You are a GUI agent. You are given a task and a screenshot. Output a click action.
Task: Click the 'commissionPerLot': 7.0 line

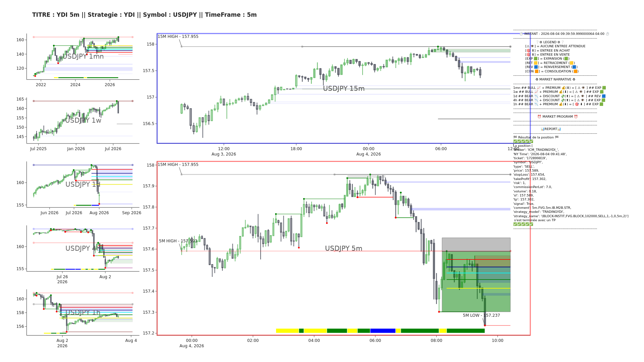point(533,187)
